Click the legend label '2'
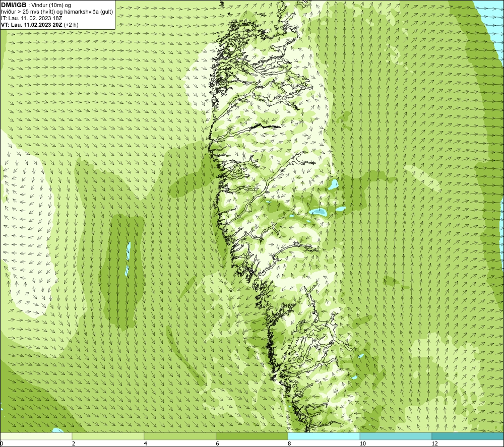 [74, 443]
